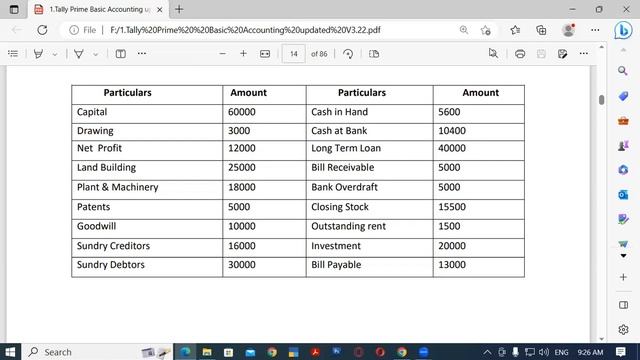Click the Bank Overdraft cell
640x360 pixels.
click(369, 189)
